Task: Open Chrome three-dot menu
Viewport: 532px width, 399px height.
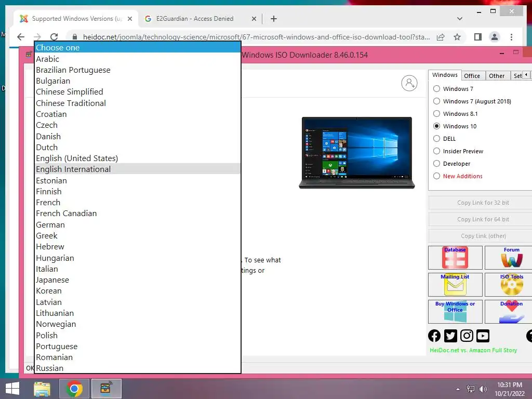Action: pos(511,37)
